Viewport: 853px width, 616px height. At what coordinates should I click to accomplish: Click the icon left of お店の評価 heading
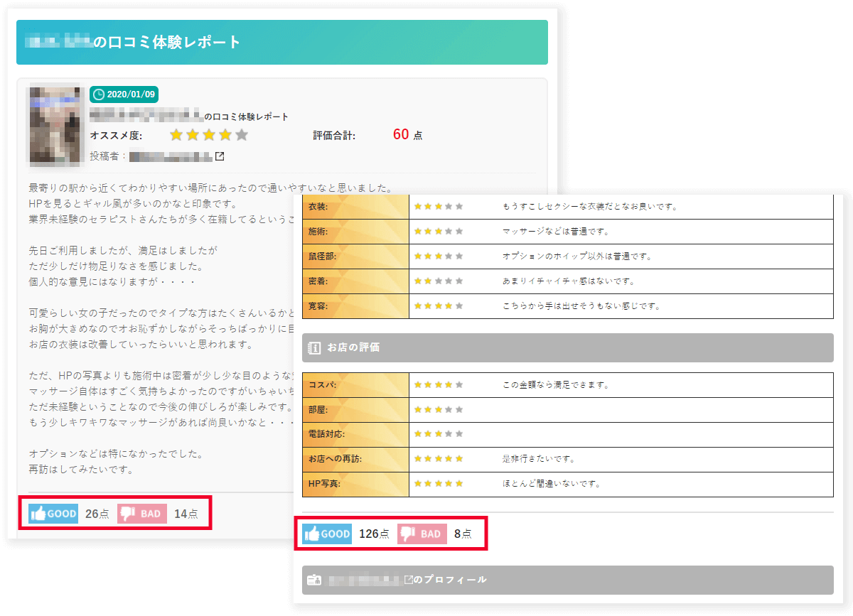(x=314, y=348)
